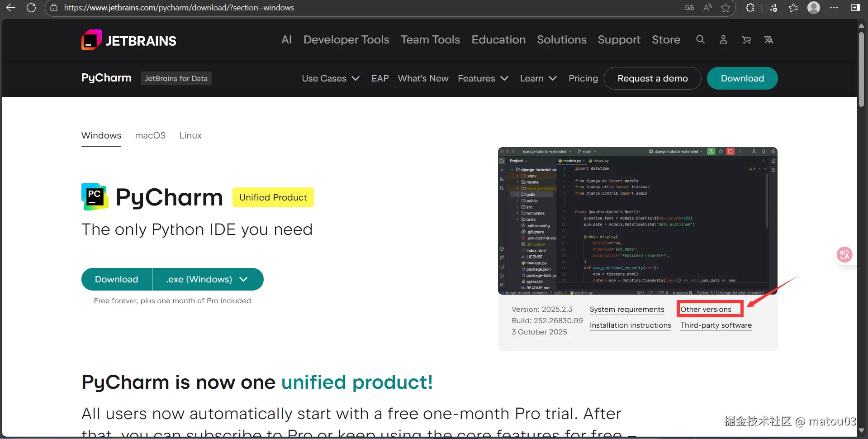Reload the page with the refresh icon
This screenshot has width=868, height=439.
31,8
